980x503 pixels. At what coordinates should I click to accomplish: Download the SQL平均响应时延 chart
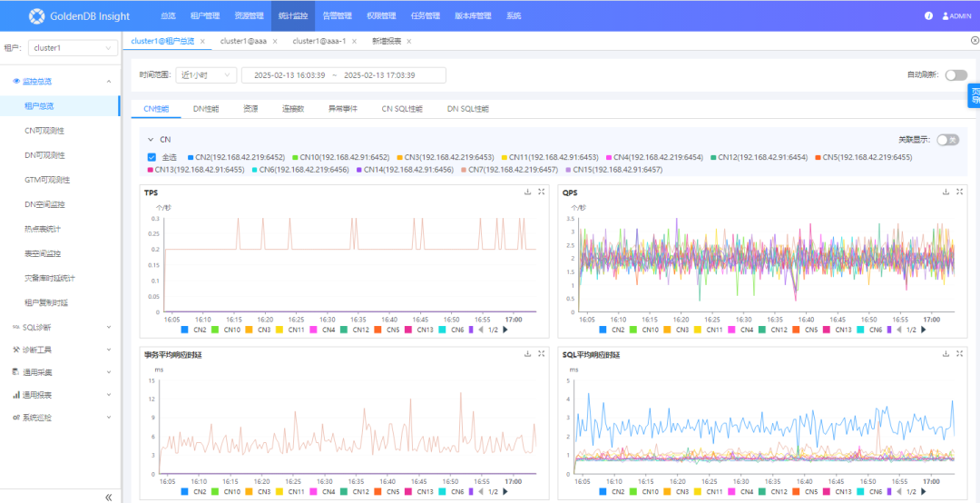946,354
